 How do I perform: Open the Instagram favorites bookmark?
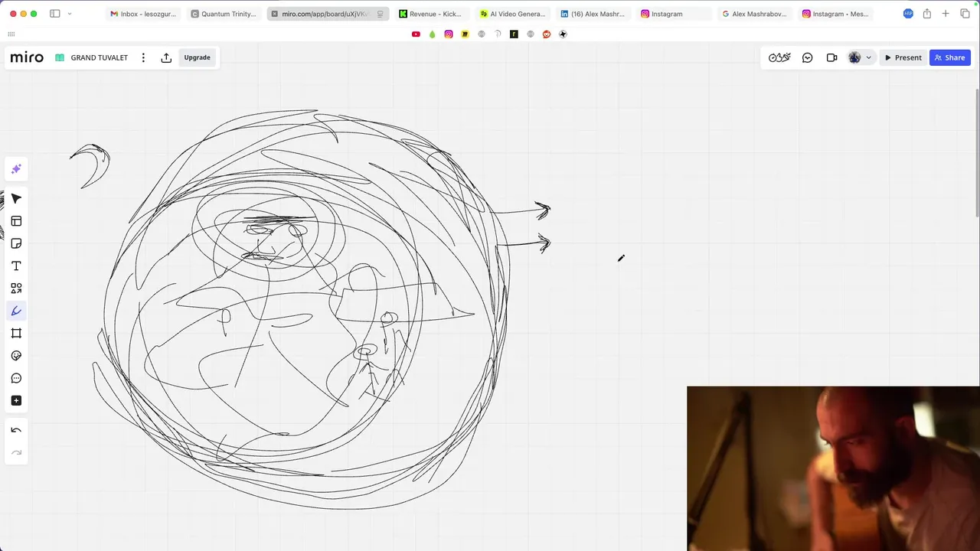pos(449,34)
